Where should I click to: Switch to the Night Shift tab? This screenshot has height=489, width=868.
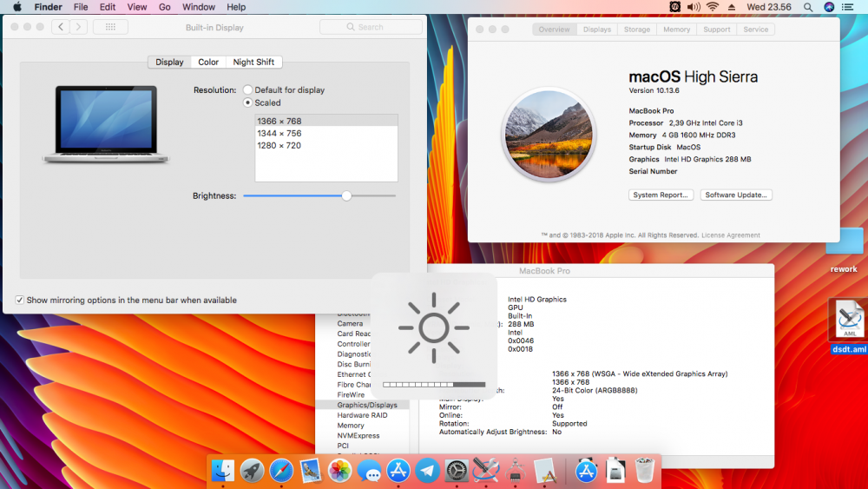click(253, 62)
